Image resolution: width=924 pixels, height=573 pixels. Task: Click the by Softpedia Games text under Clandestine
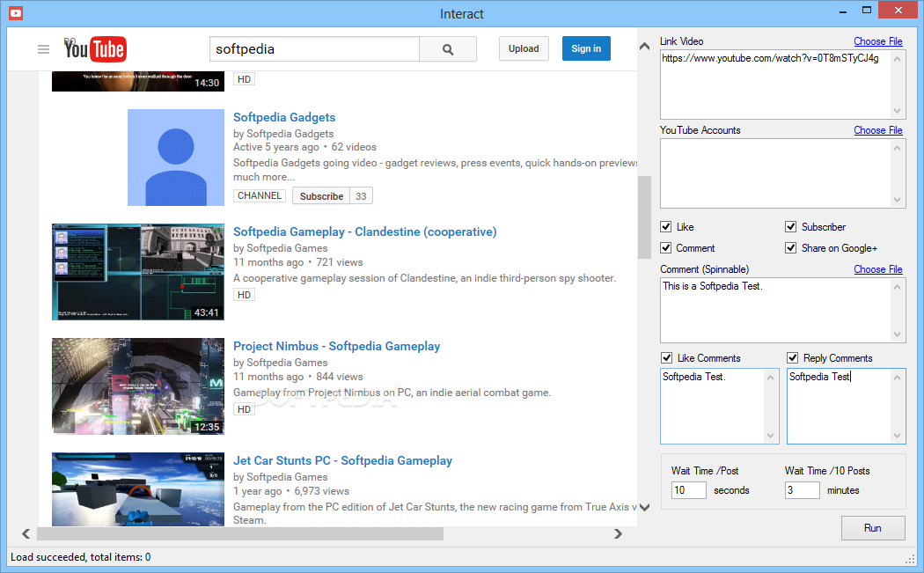281,248
